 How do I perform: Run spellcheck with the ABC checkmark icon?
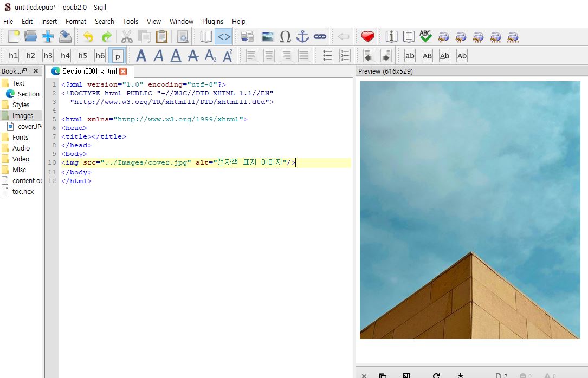pos(425,37)
